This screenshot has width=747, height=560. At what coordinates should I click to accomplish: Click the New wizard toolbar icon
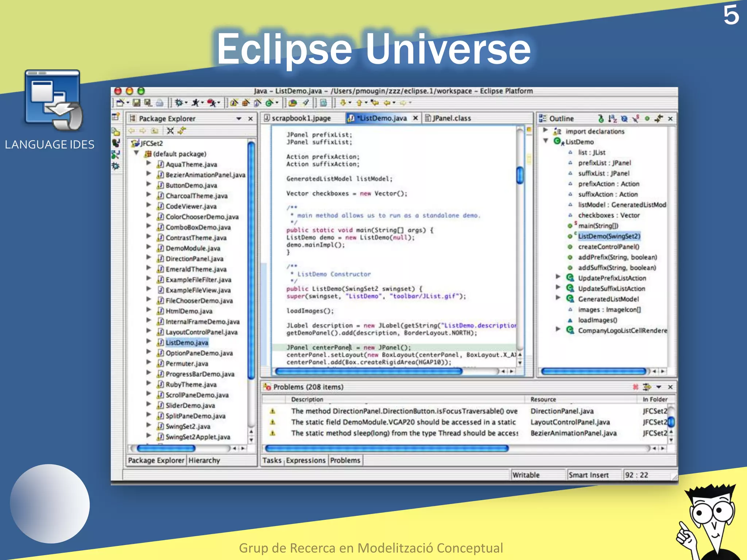[120, 103]
